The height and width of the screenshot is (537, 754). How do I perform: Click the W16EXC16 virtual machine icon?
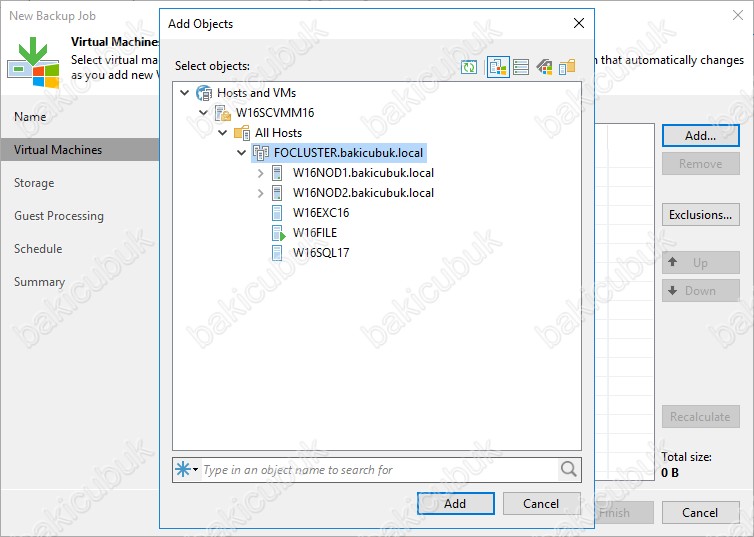277,213
